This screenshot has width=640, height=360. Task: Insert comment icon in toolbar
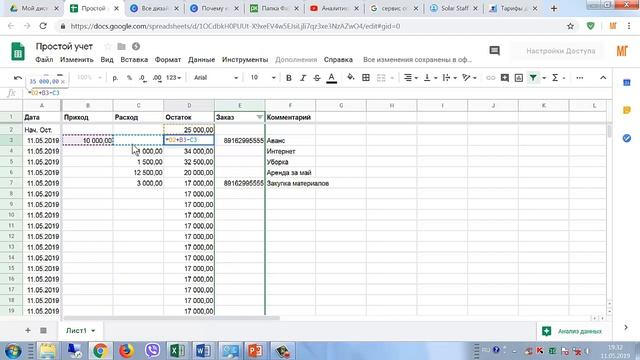click(504, 78)
